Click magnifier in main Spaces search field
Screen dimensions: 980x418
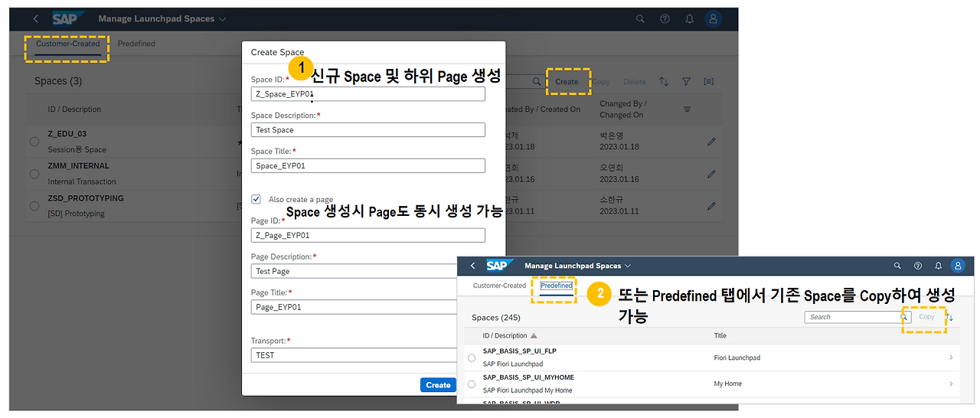point(537,81)
